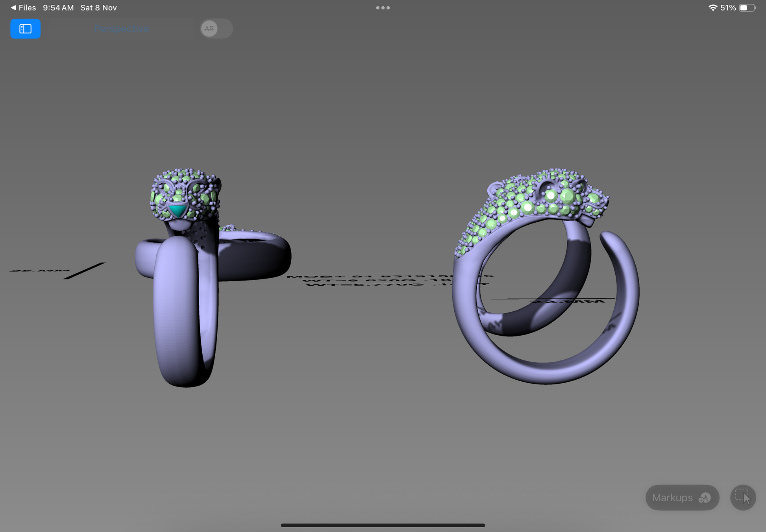The image size is (766, 532).
Task: Toggle the blue sidebar panel button
Action: 25,29
